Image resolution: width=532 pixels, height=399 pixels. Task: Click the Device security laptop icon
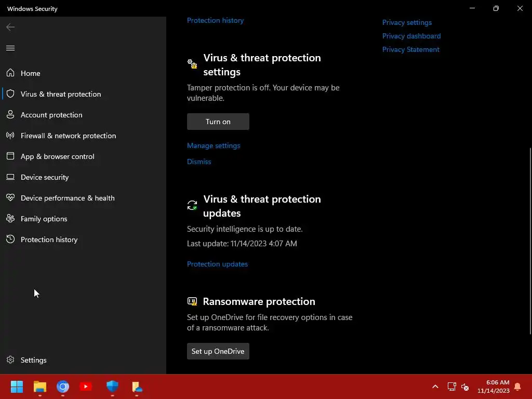pos(10,177)
